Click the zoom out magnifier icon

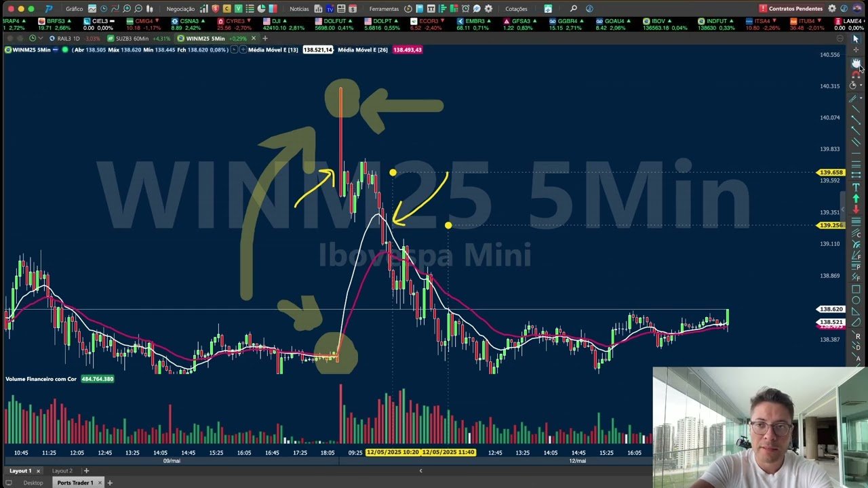(138, 9)
